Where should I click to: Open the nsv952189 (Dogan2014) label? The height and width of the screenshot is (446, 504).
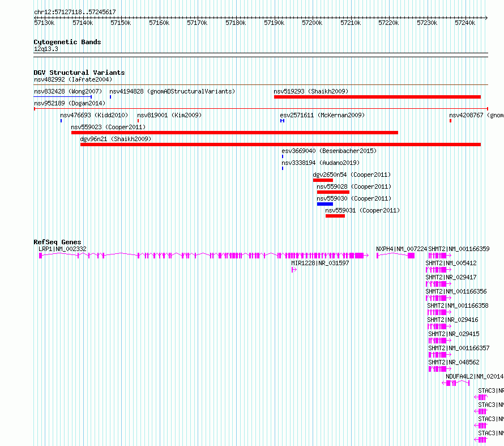tap(70, 103)
